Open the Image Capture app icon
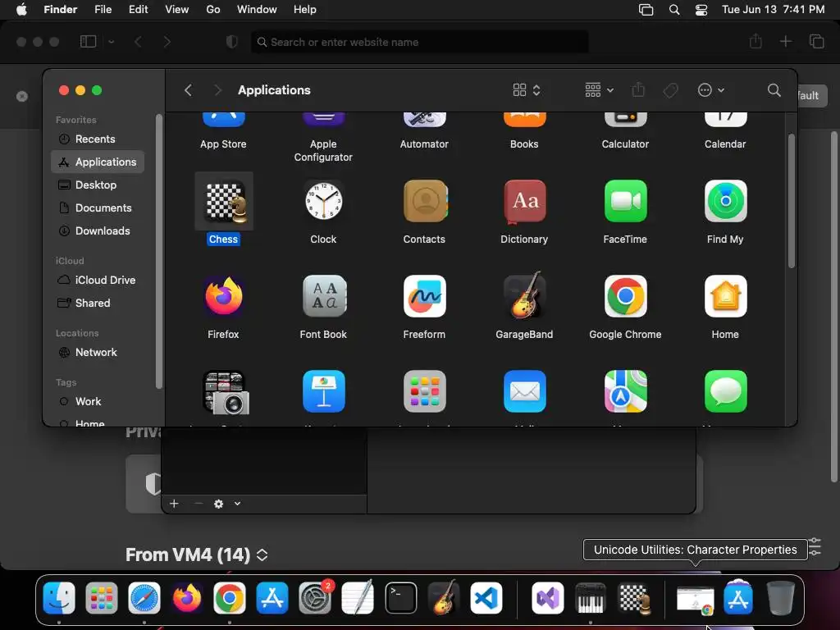 coord(225,392)
